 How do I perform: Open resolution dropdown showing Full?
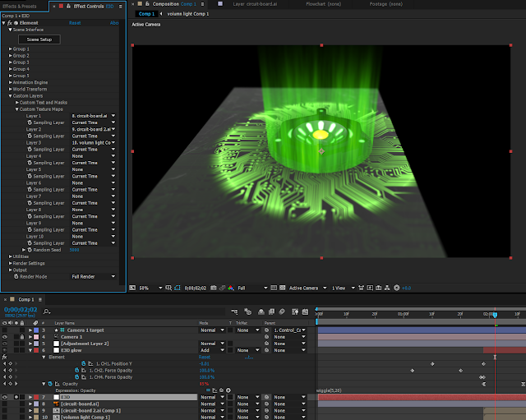(252, 288)
